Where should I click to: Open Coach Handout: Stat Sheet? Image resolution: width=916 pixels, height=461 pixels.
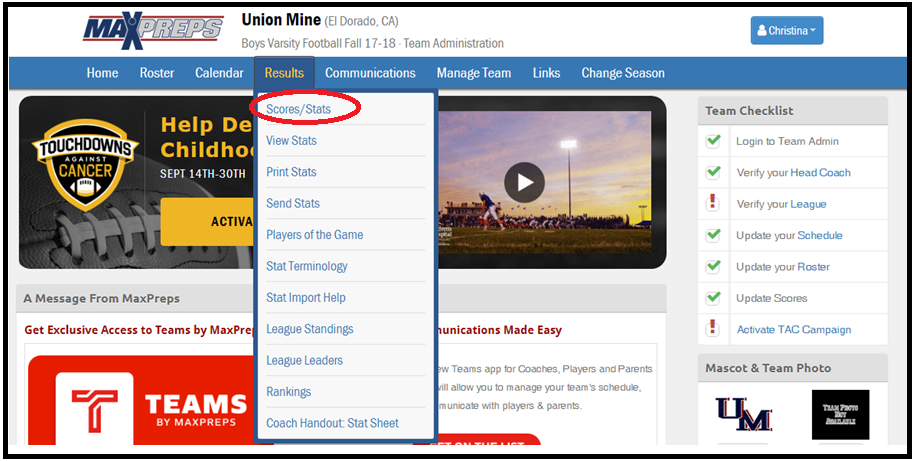(332, 423)
